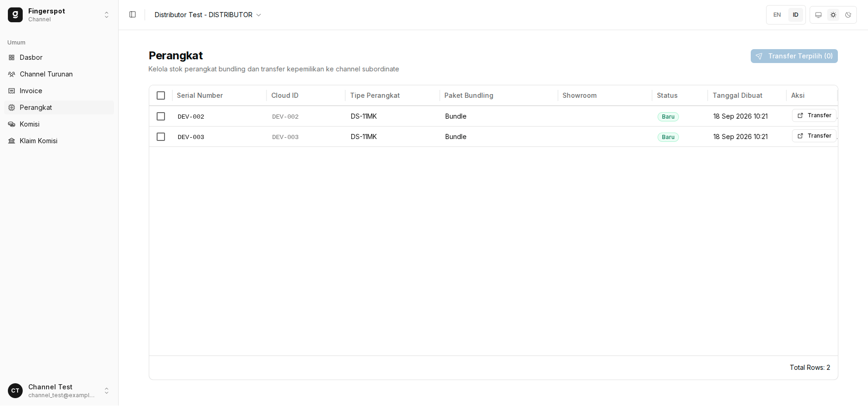
Task: Switch to system theme monitor icon
Action: coord(818,15)
